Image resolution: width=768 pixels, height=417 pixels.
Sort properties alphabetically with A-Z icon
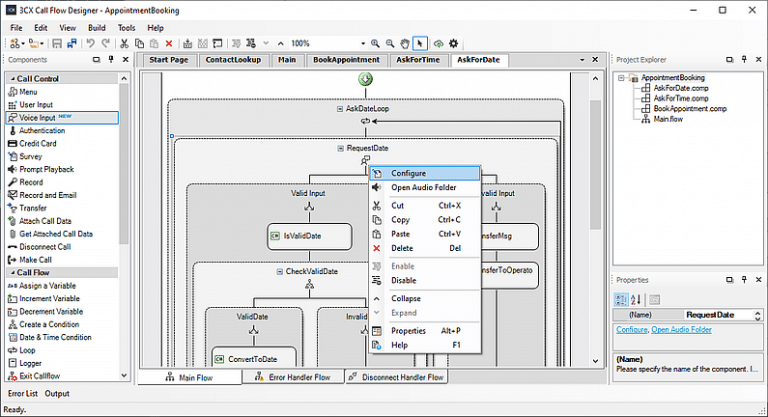pyautogui.click(x=637, y=298)
